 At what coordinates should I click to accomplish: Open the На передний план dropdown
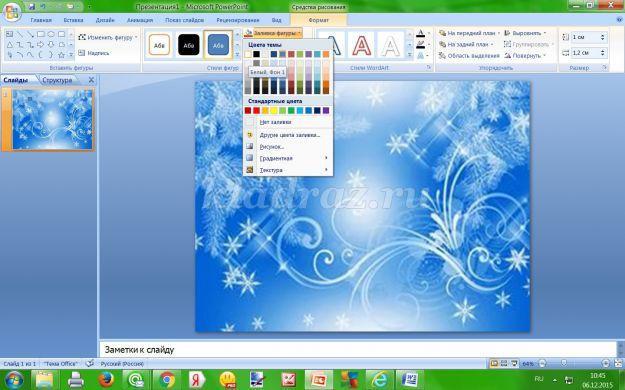click(x=470, y=33)
